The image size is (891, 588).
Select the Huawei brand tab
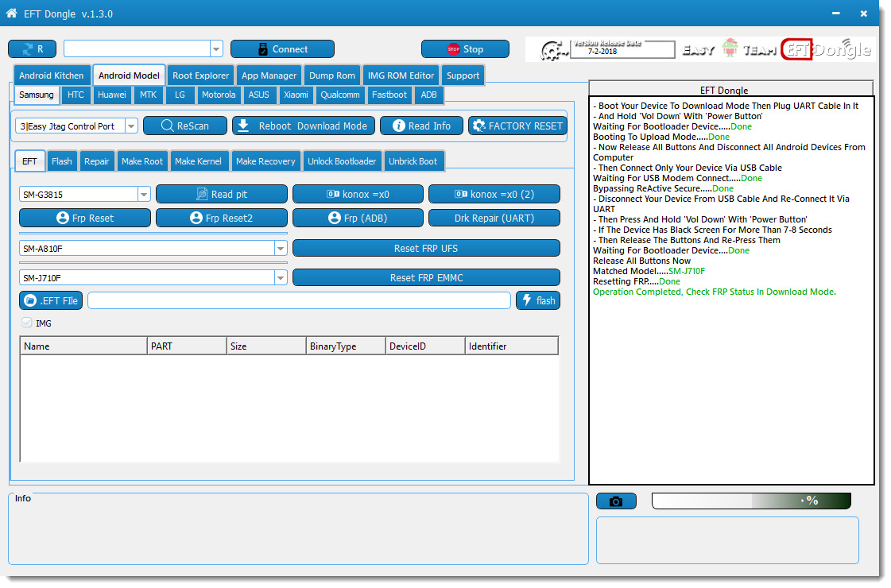coord(112,95)
